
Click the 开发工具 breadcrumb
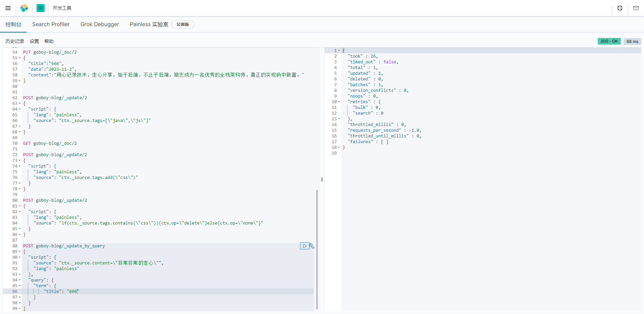62,8
